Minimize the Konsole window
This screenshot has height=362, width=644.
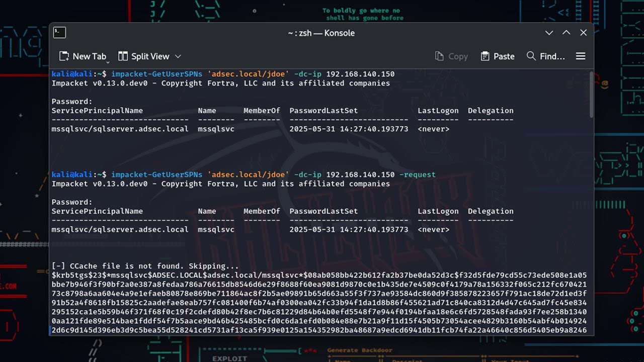549,33
